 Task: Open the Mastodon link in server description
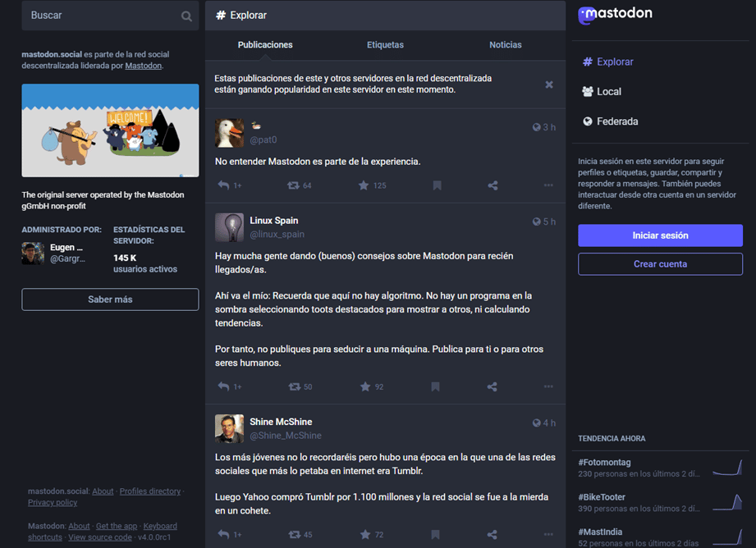143,66
